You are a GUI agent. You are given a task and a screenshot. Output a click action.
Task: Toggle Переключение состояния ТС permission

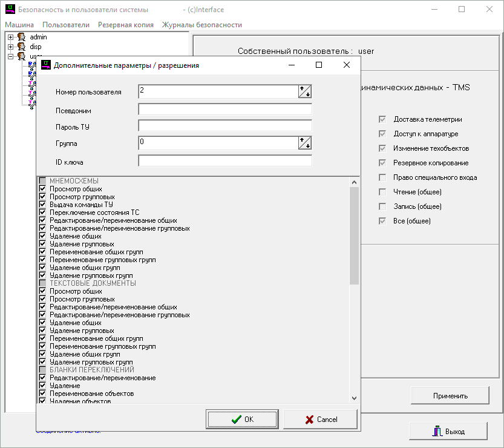pyautogui.click(x=42, y=212)
